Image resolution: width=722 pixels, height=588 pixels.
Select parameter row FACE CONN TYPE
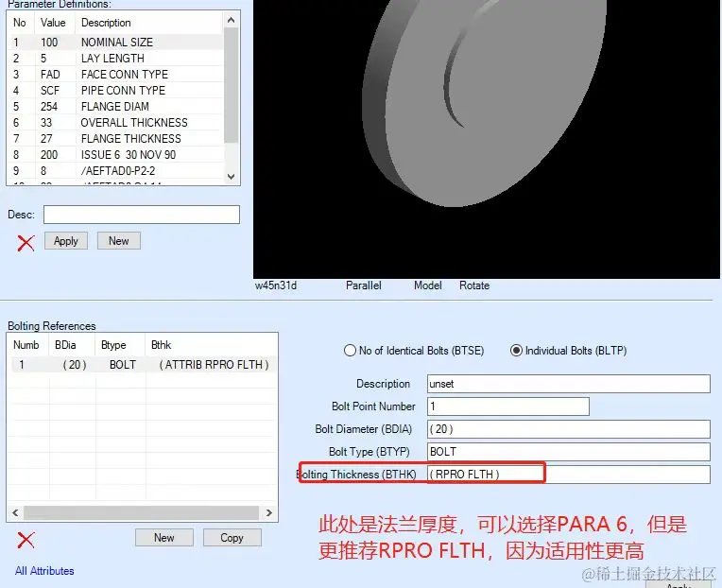tap(116, 74)
